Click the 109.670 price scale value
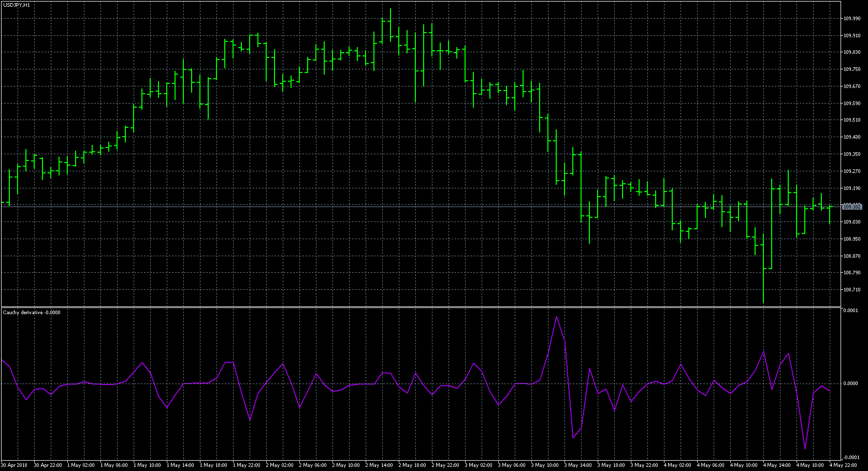The image size is (868, 471). pos(852,86)
